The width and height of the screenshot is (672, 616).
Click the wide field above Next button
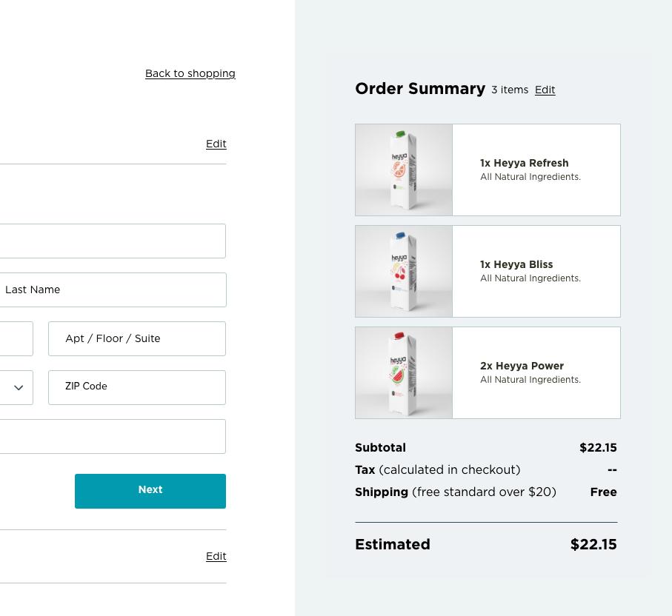[x=113, y=437]
